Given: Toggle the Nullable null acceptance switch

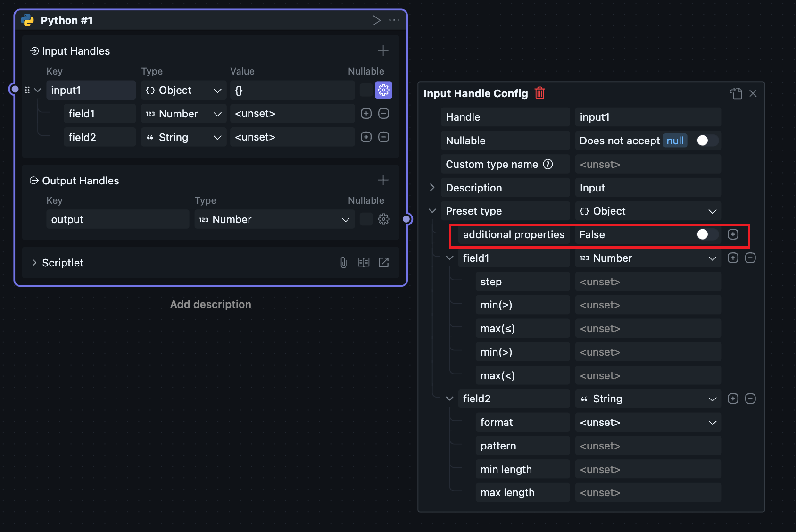Looking at the screenshot, I should 706,141.
